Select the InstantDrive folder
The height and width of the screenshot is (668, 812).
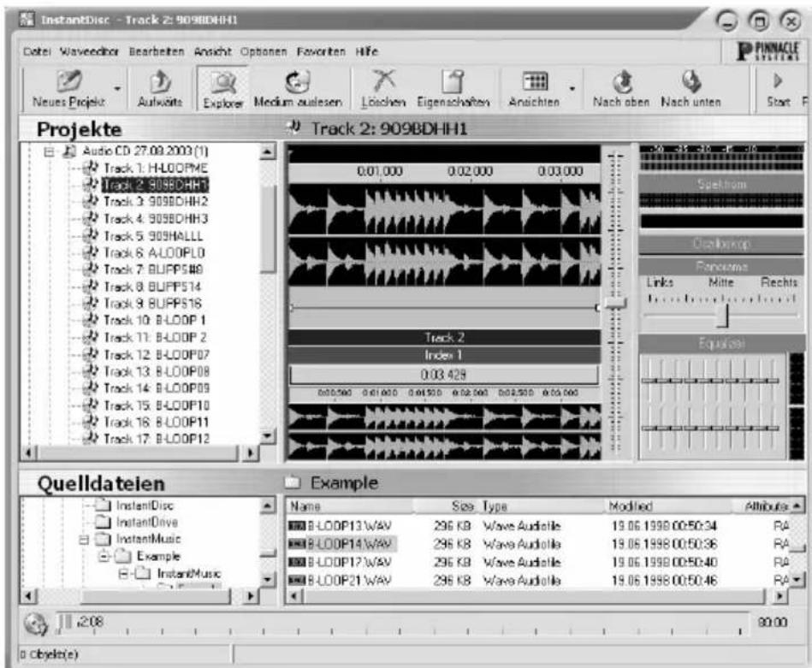tap(147, 523)
